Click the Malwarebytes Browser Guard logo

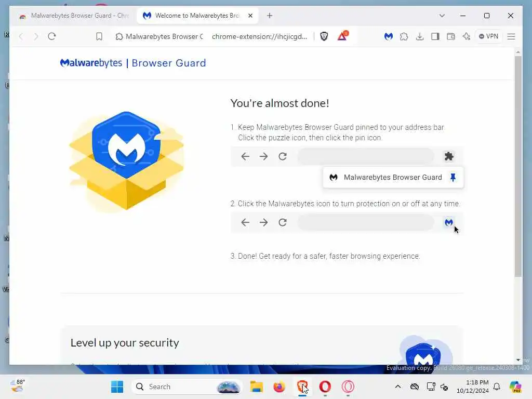point(133,63)
